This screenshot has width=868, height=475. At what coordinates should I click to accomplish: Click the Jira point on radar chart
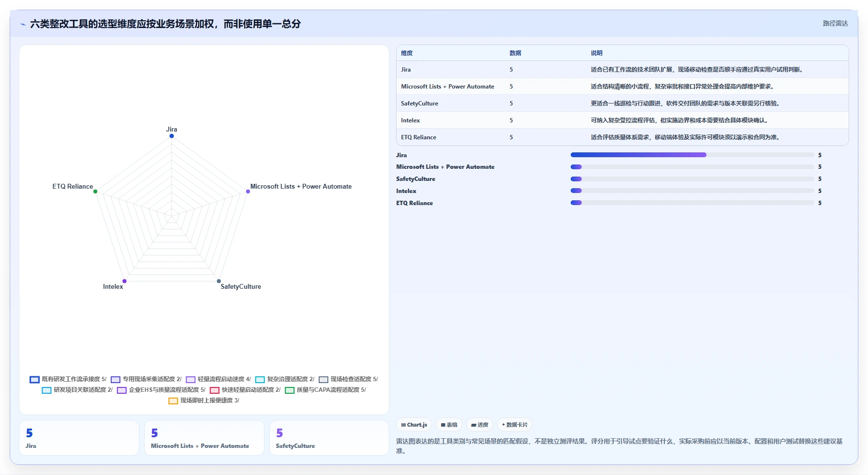click(x=172, y=136)
